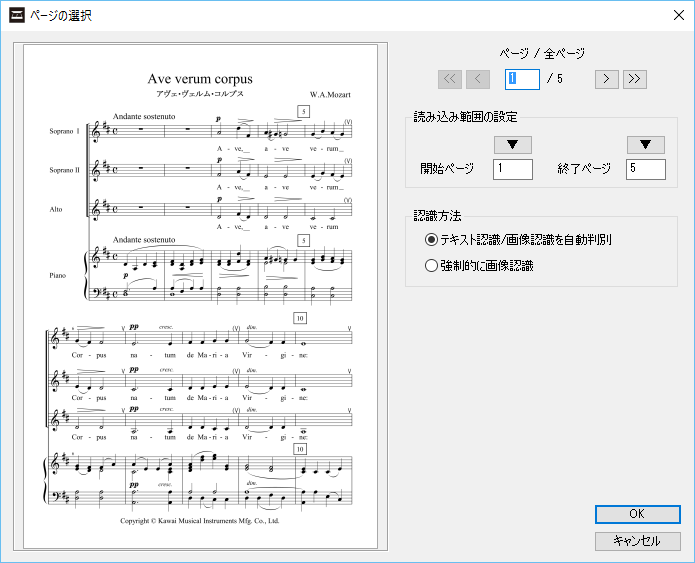Click the 認識方法 group label
Viewport: 695px width, 563px height.
click(437, 216)
